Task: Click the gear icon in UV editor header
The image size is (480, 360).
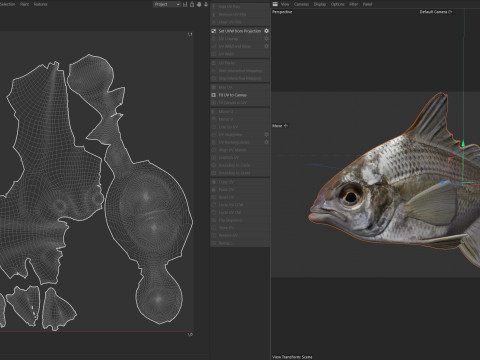Action: [199, 4]
